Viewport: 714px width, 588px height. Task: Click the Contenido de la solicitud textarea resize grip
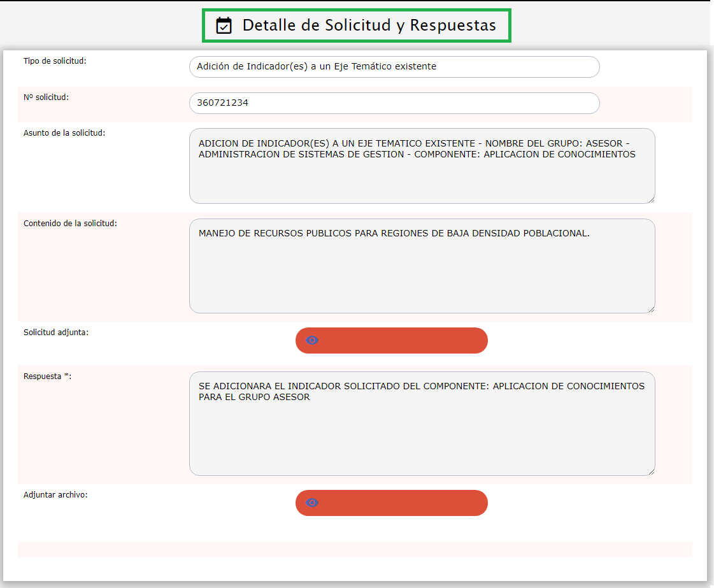click(651, 309)
